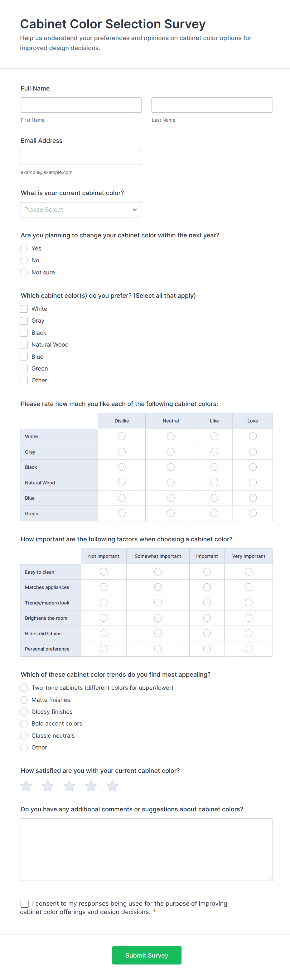Select Yes for planning color change
The image size is (290, 980).
24,249
